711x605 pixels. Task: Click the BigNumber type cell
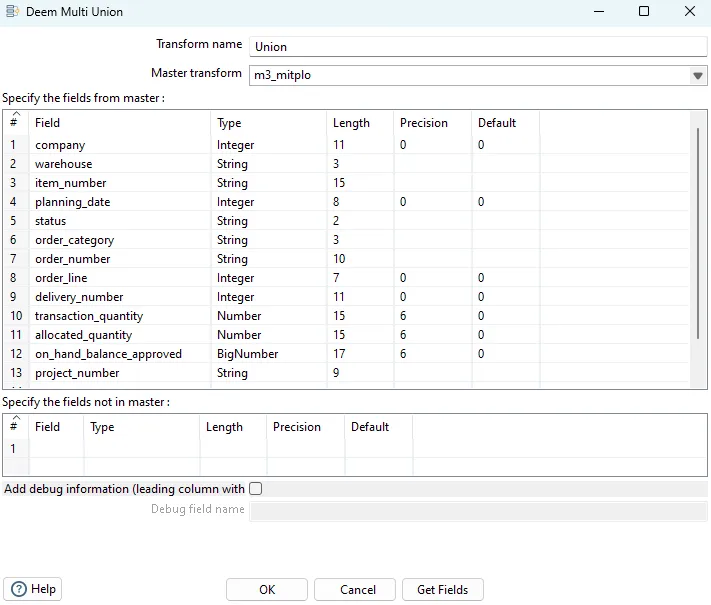point(240,354)
